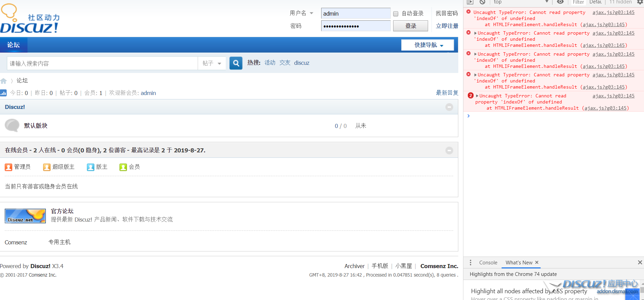Viewport: 644px width, 300px height.
Task: Click the 当前只有游客或隐身会员在线 text
Action: [x=41, y=186]
